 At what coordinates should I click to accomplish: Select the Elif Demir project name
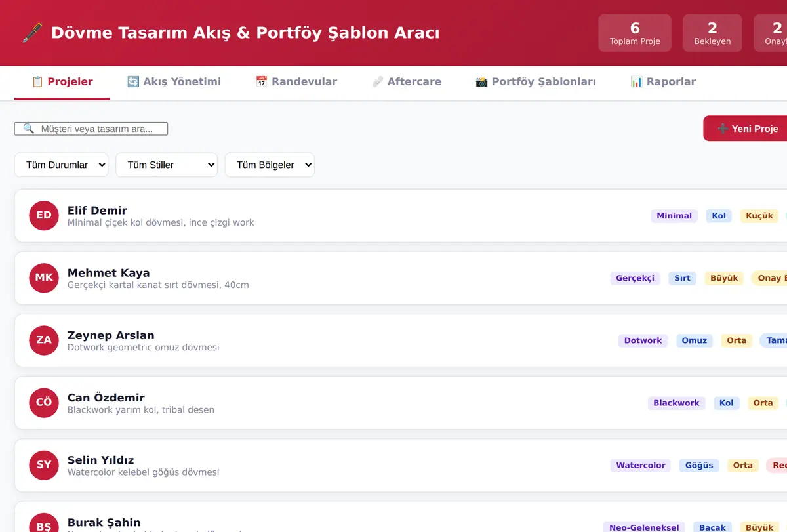point(97,210)
